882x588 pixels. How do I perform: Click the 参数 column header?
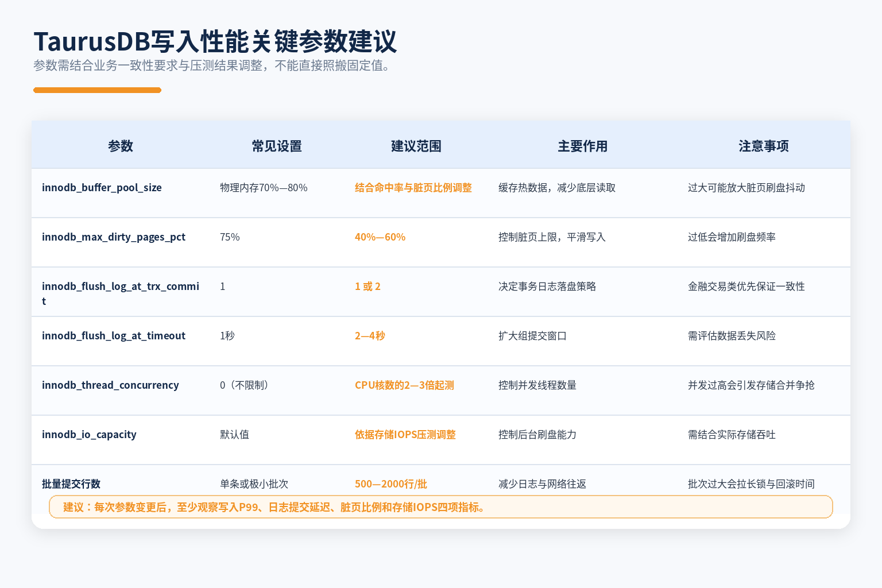(121, 146)
